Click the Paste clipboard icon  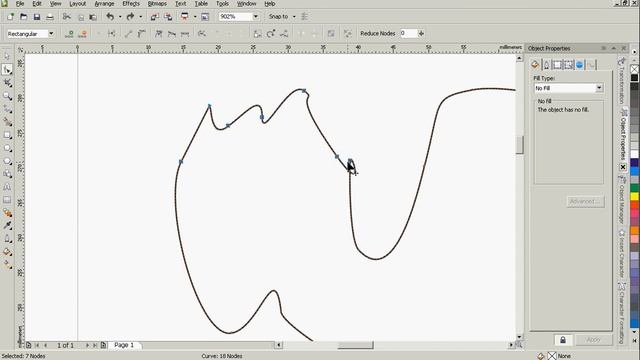point(93,17)
